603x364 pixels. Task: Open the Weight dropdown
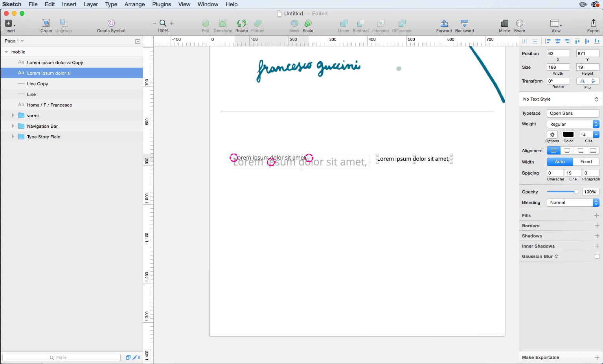573,124
